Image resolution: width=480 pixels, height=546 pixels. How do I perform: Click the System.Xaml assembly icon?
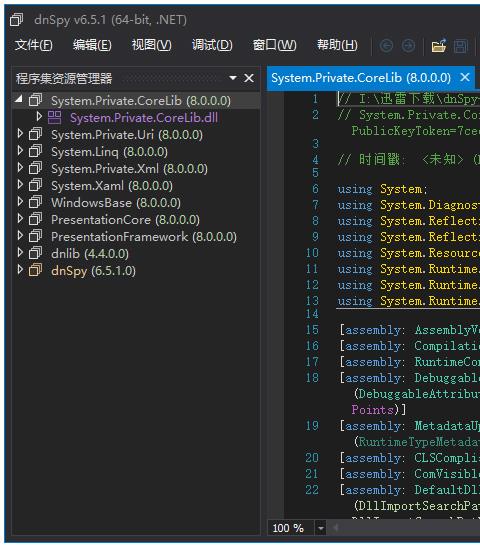click(x=36, y=185)
